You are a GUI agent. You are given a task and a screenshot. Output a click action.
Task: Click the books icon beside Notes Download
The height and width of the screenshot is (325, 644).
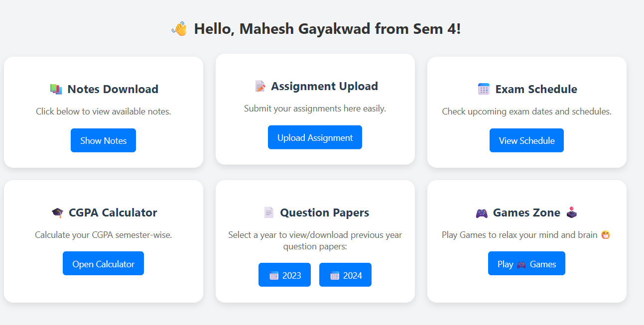(56, 89)
